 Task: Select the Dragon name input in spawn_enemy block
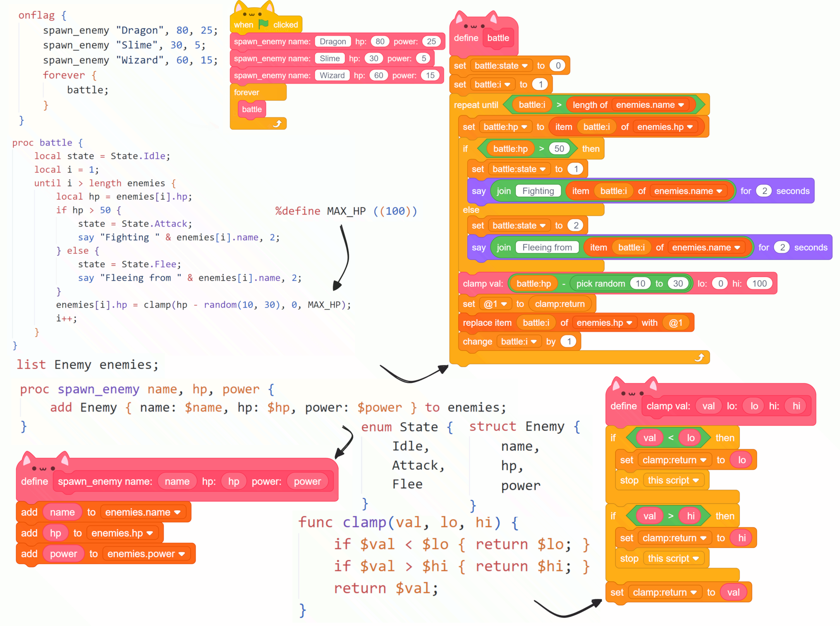coord(333,41)
